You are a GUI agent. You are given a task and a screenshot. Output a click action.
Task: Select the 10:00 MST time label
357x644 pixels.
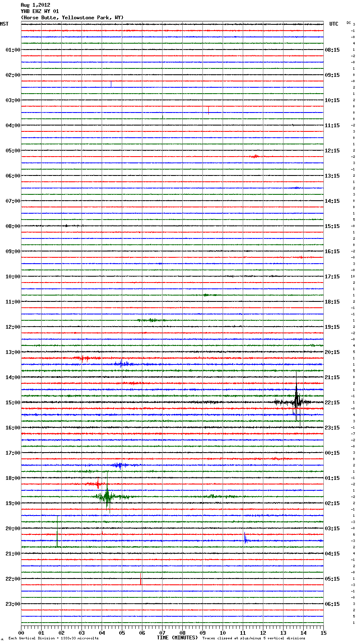tap(13, 277)
